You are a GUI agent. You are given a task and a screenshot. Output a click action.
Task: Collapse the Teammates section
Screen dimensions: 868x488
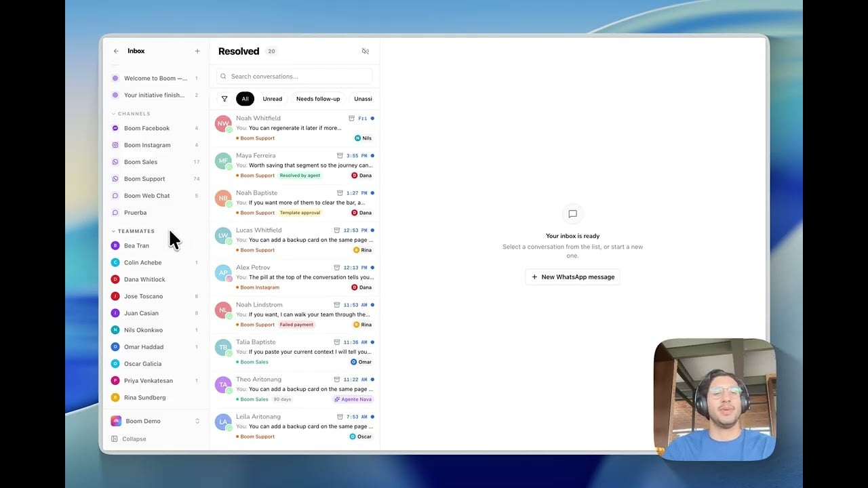(x=134, y=231)
